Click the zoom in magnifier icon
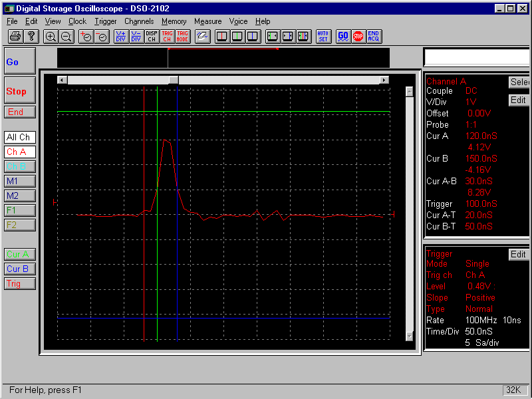 point(51,37)
